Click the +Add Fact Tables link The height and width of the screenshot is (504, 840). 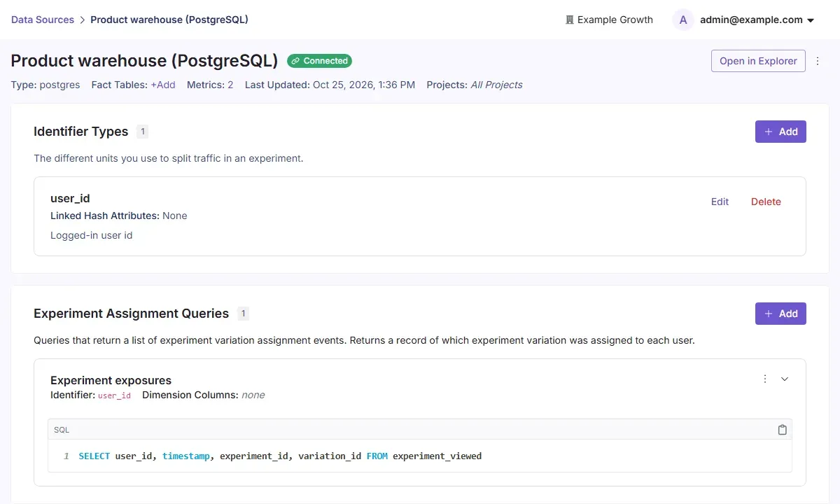(163, 85)
